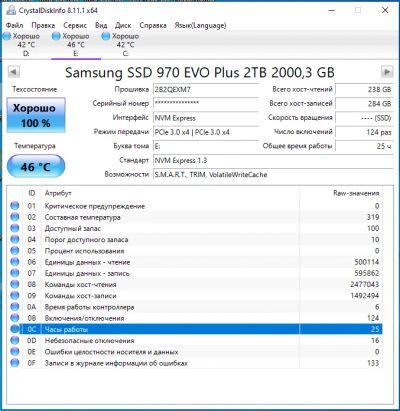
Task: Click status icon for Команды хост-записи
Action: [x=15, y=296]
